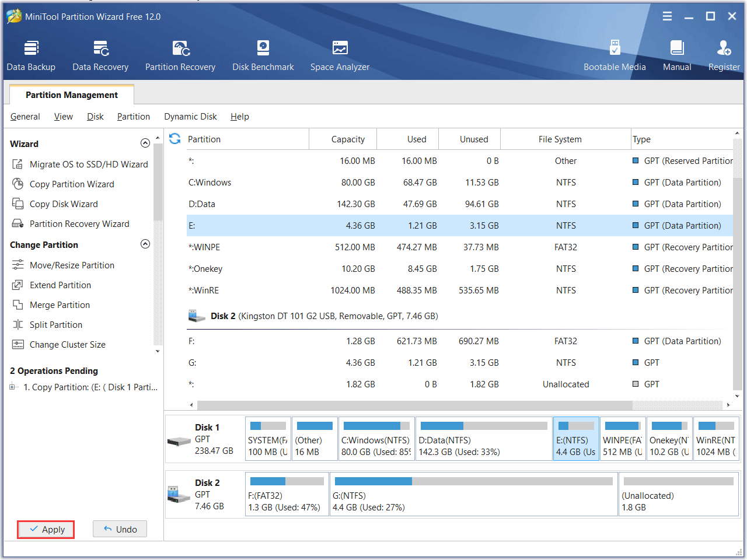Start the Disk Benchmark tool
This screenshot has width=747, height=560.
click(x=263, y=56)
